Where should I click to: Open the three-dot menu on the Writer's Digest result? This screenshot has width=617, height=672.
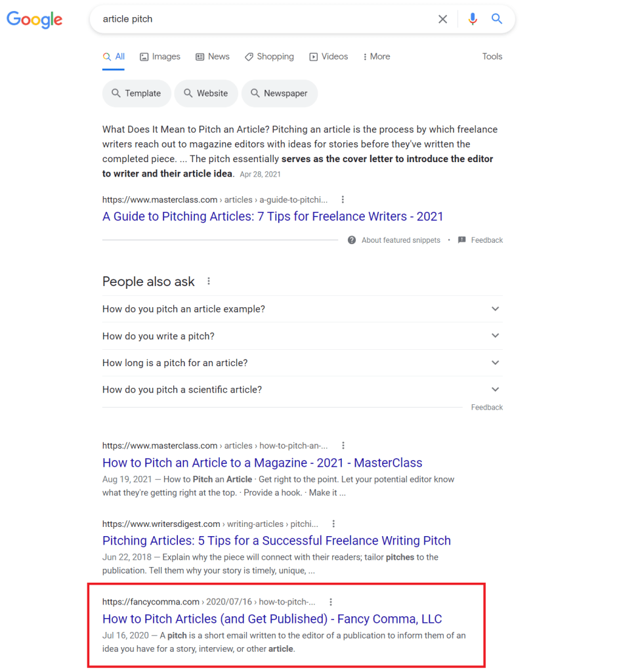[x=333, y=524]
